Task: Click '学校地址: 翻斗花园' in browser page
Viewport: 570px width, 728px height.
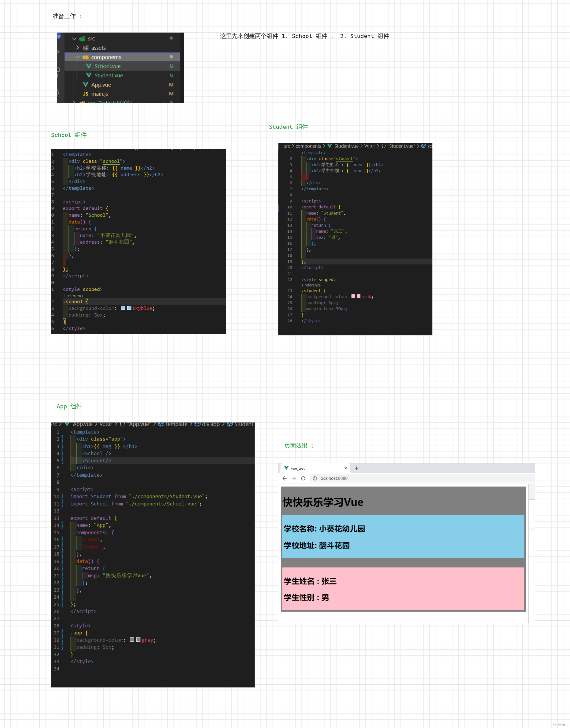Action: (317, 545)
